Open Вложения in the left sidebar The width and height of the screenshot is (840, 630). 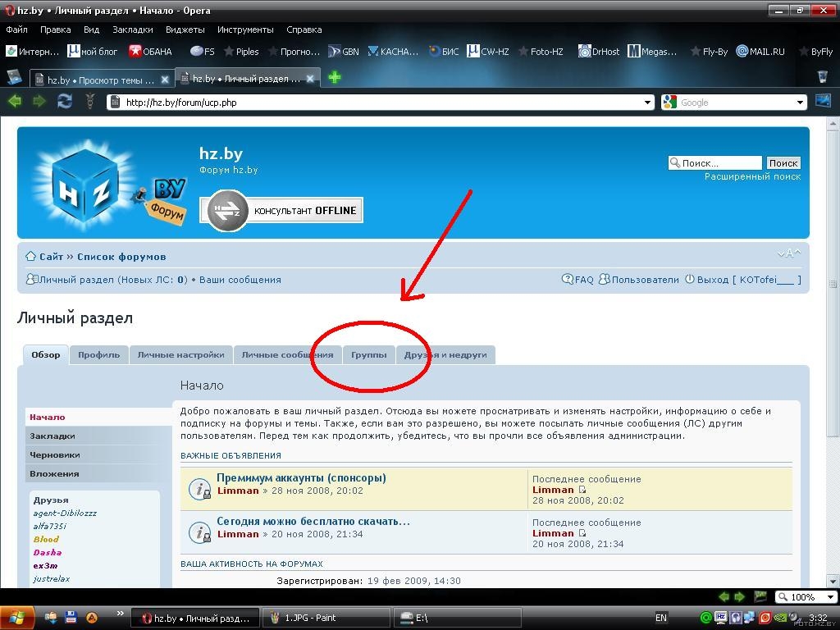pos(98,473)
